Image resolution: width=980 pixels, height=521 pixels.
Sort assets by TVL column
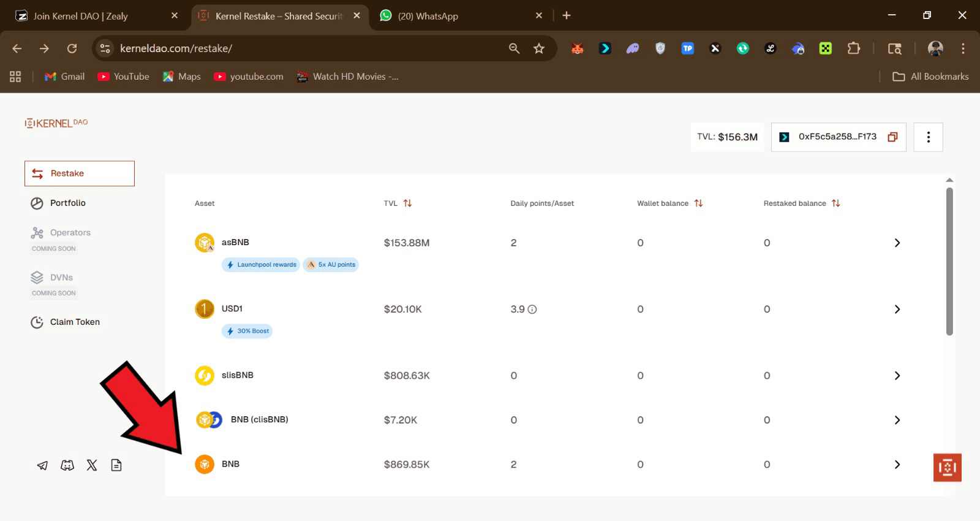(x=407, y=203)
